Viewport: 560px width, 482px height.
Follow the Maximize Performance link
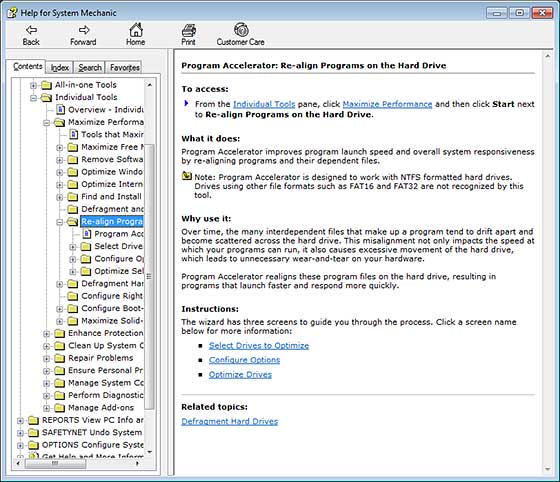[387, 104]
